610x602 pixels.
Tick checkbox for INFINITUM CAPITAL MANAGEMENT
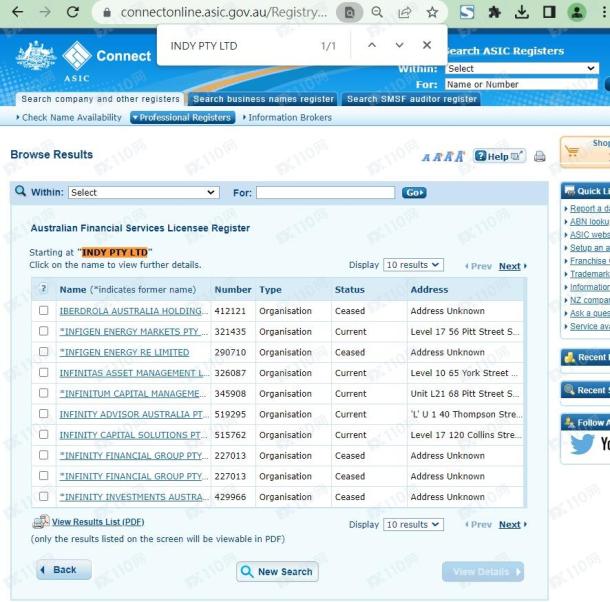click(44, 393)
